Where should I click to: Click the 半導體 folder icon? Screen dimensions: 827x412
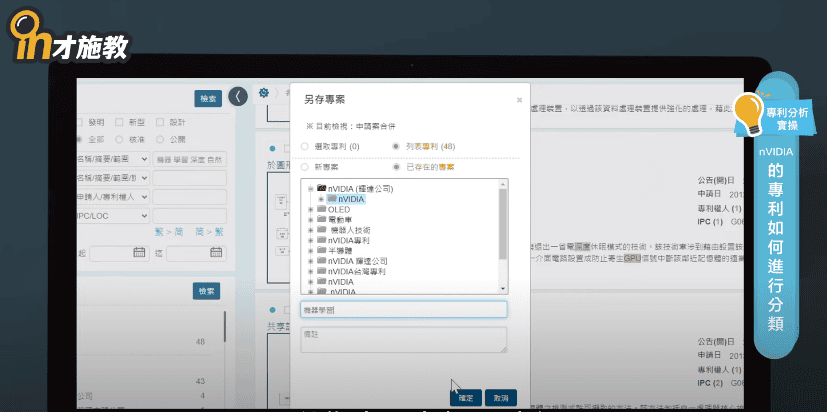coord(321,250)
